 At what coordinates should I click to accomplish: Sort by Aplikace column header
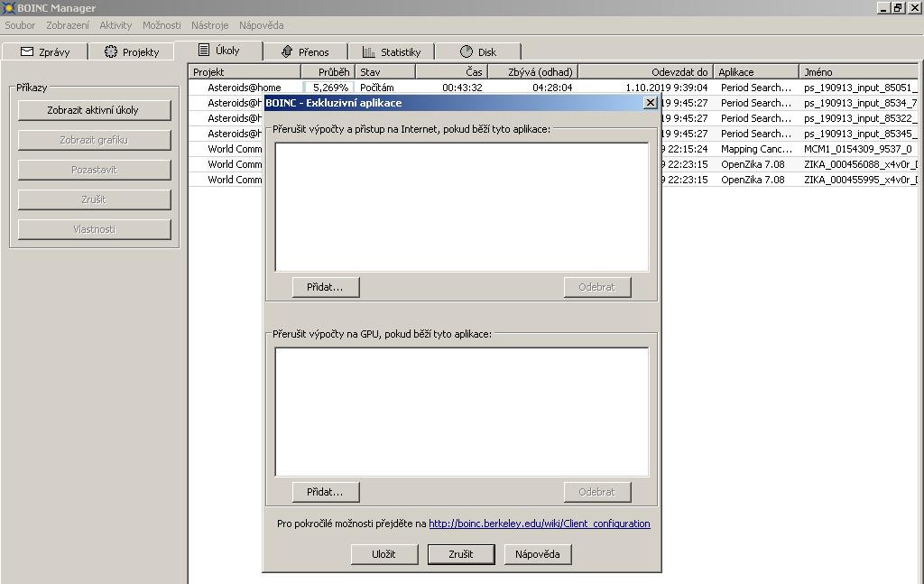756,72
